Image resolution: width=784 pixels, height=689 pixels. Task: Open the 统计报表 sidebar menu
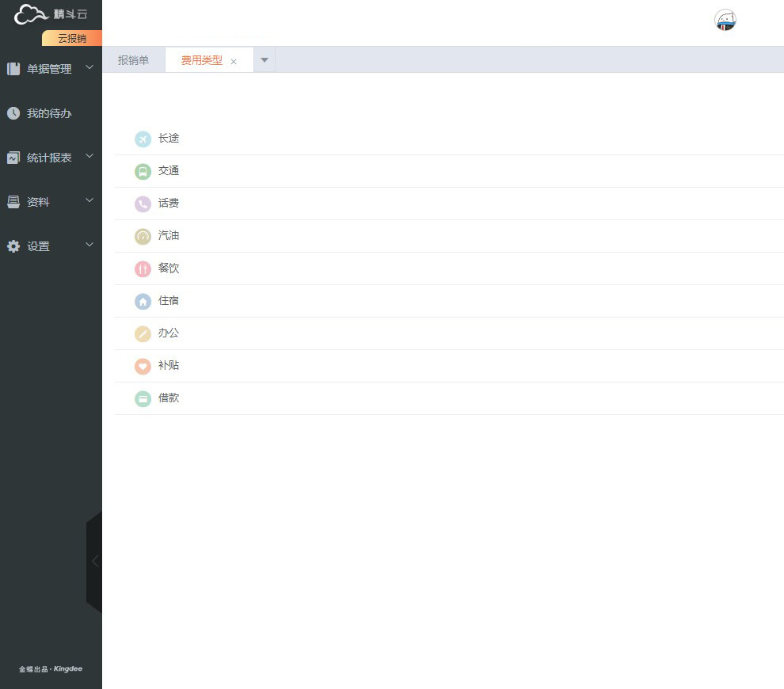coord(51,158)
